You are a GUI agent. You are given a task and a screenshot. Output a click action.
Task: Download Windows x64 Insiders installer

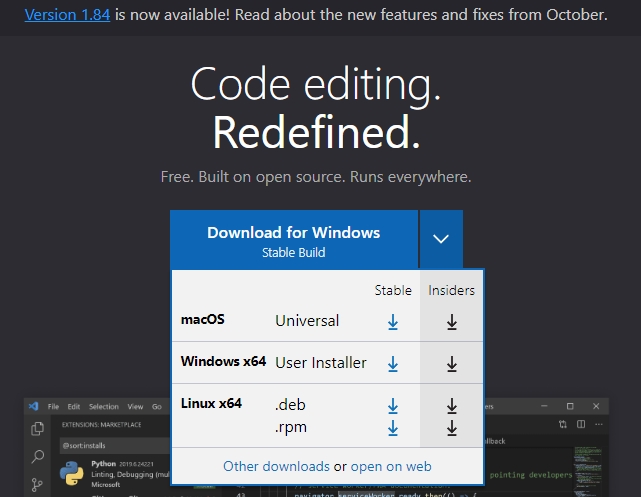click(x=451, y=364)
